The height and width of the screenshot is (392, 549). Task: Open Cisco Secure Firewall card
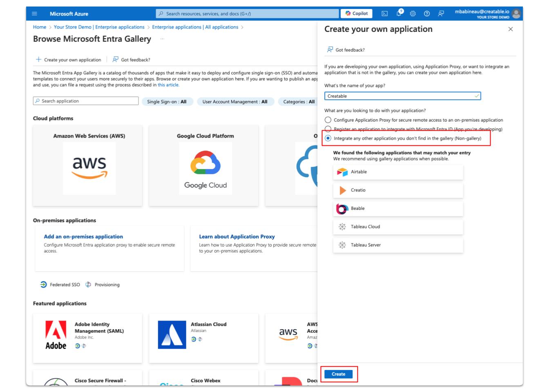(87, 378)
